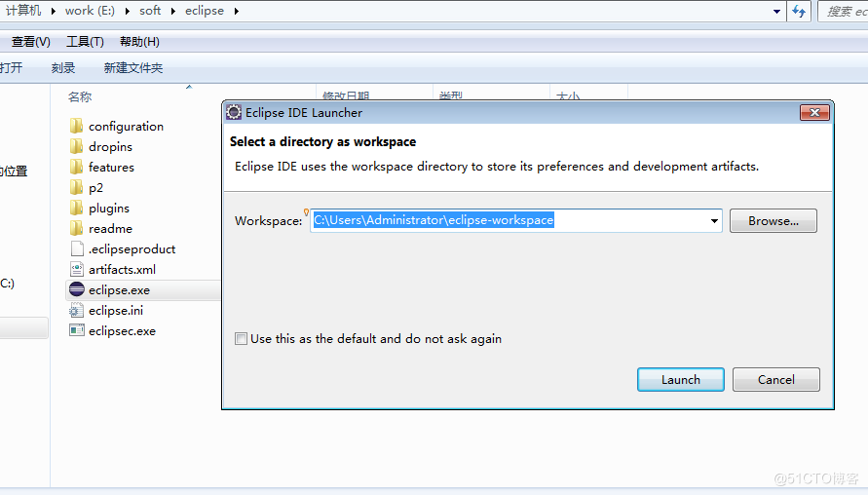Click the configuration folder icon
This screenshot has height=495, width=868.
click(x=77, y=126)
